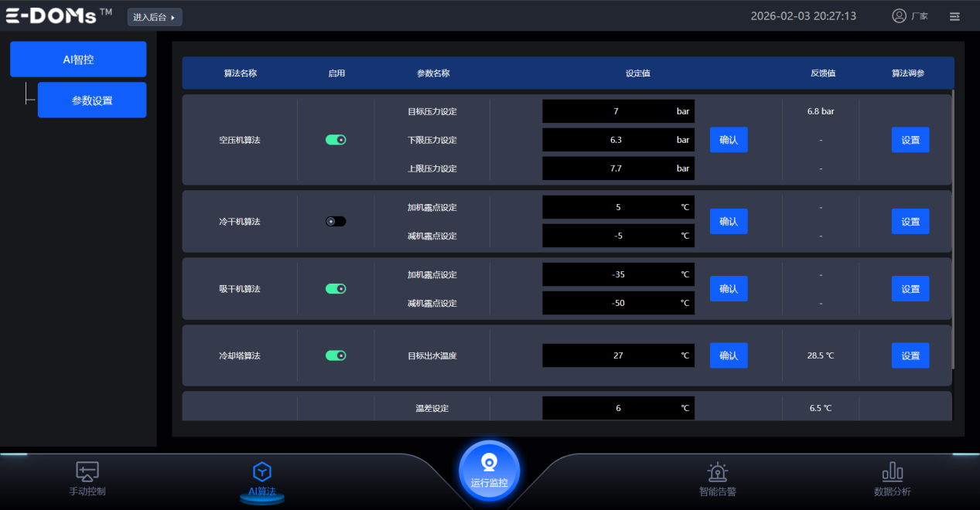Image resolution: width=980 pixels, height=510 pixels.
Task: Confirm the 空压机算法 pressure settings
Action: [x=729, y=140]
